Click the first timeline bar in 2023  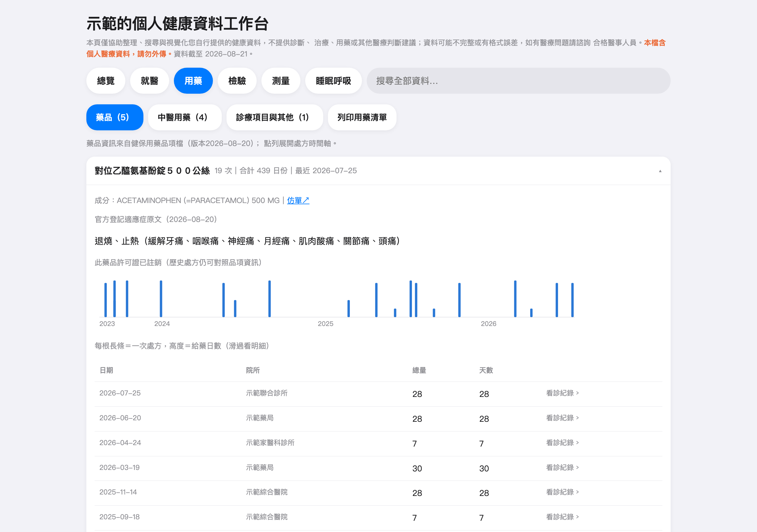[x=106, y=300]
